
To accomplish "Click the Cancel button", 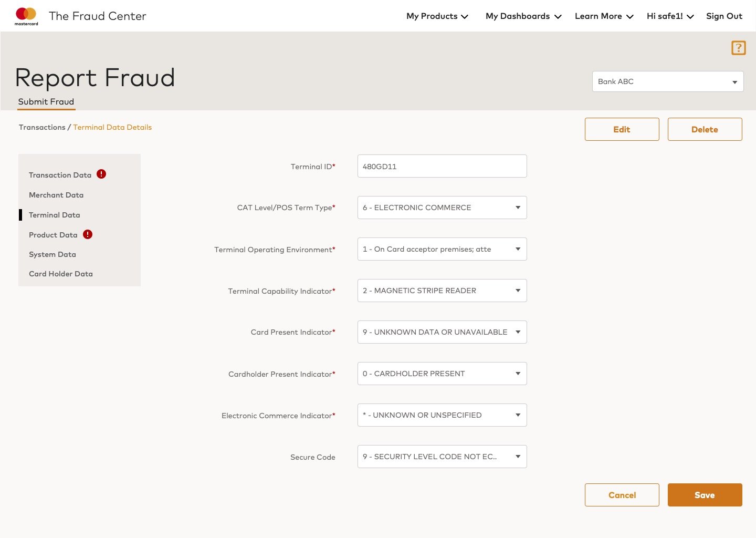I will 622,495.
